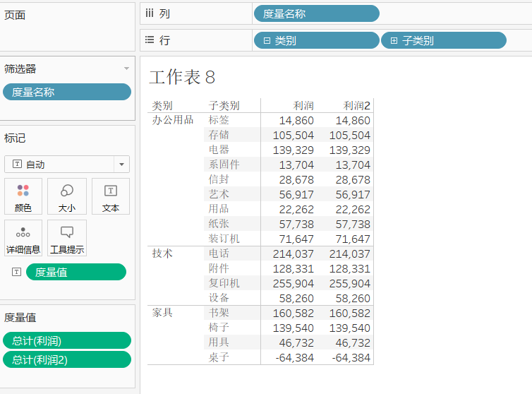Select the 艺术 sub-category label

click(219, 194)
